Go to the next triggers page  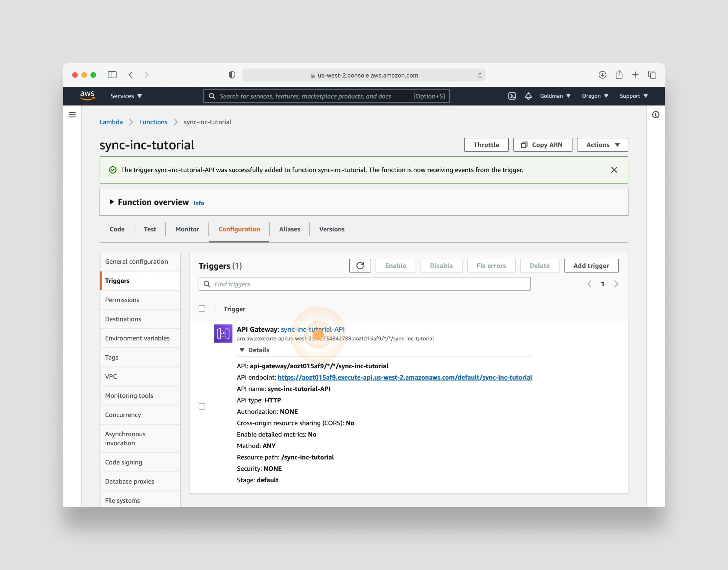point(616,284)
